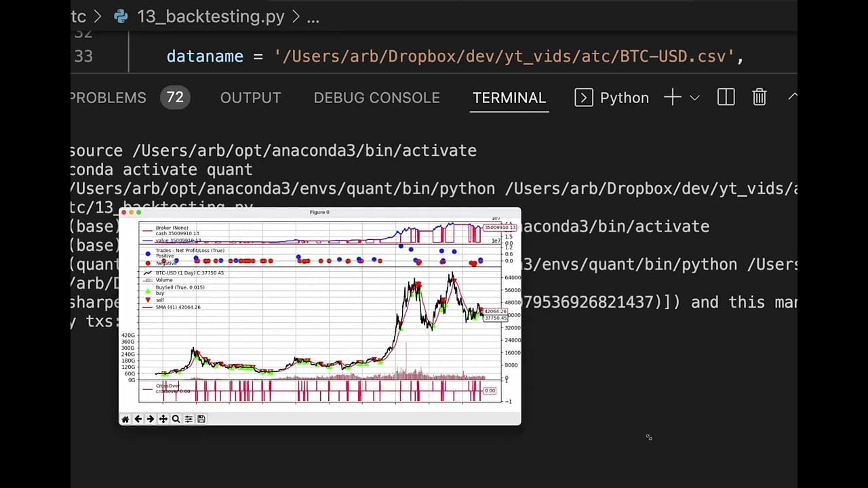Split the terminal panel
Screen dimensions: 868x488
726,98
